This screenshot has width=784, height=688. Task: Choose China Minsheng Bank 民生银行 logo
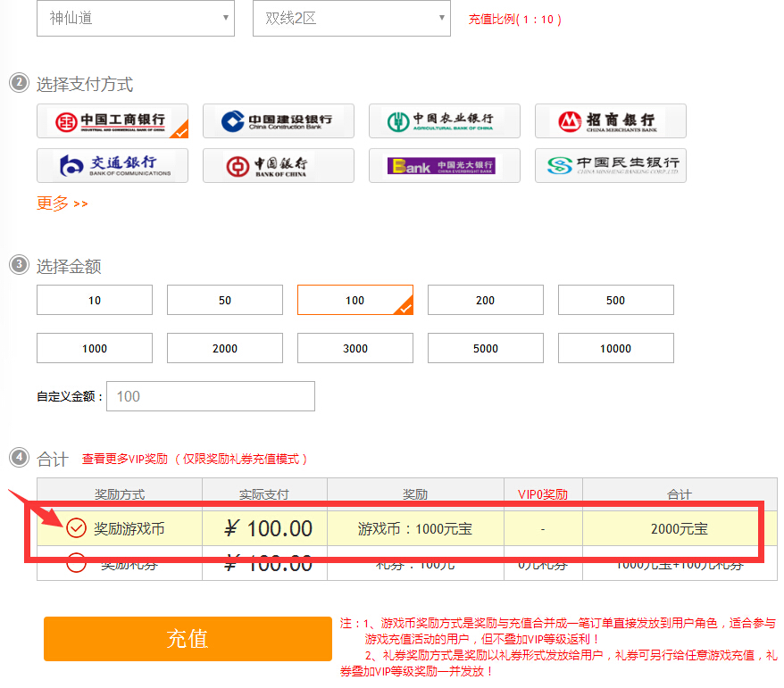[610, 165]
